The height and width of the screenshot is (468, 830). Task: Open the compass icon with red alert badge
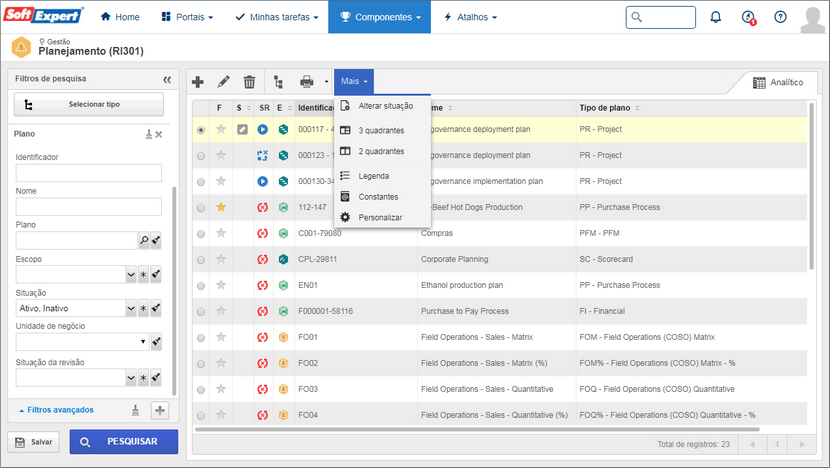[748, 17]
